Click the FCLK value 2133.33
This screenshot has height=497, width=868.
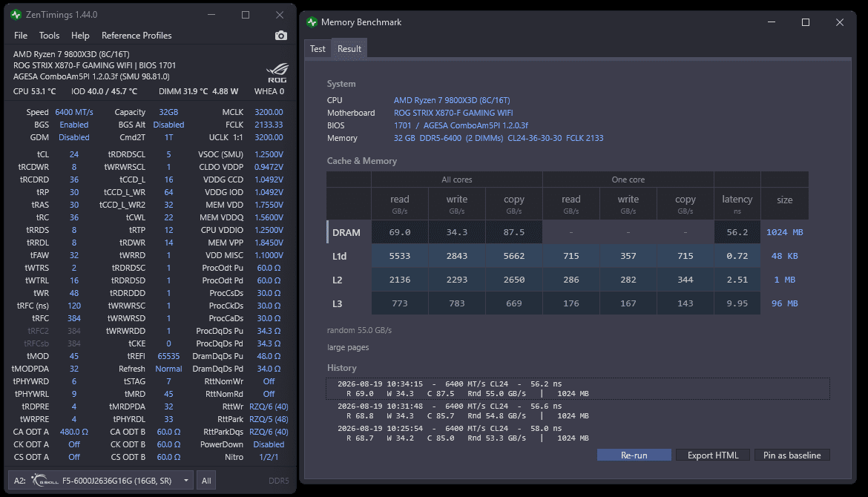tap(269, 125)
